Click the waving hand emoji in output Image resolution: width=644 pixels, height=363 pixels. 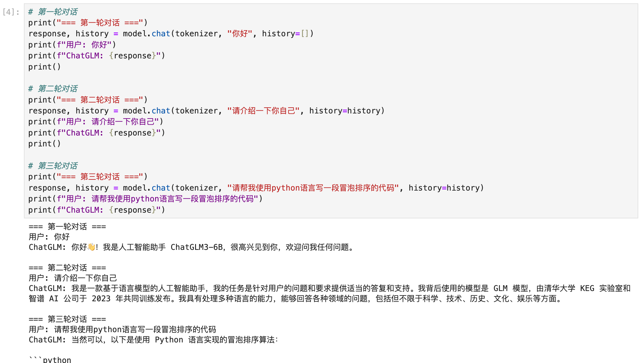[x=91, y=247]
